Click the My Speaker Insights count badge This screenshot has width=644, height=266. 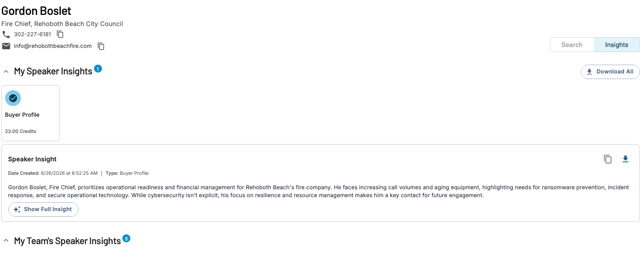coord(98,69)
